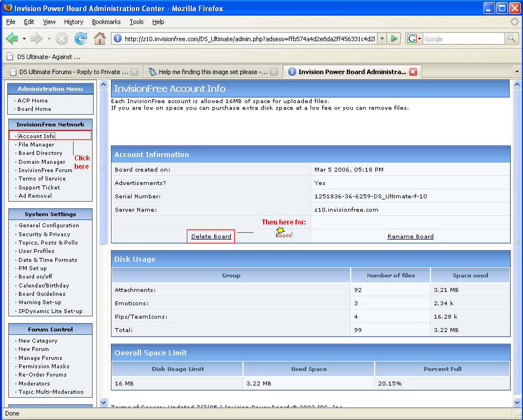Screen dimensions: 523x420
Task: Open Manage Forums link
Action: (40, 358)
